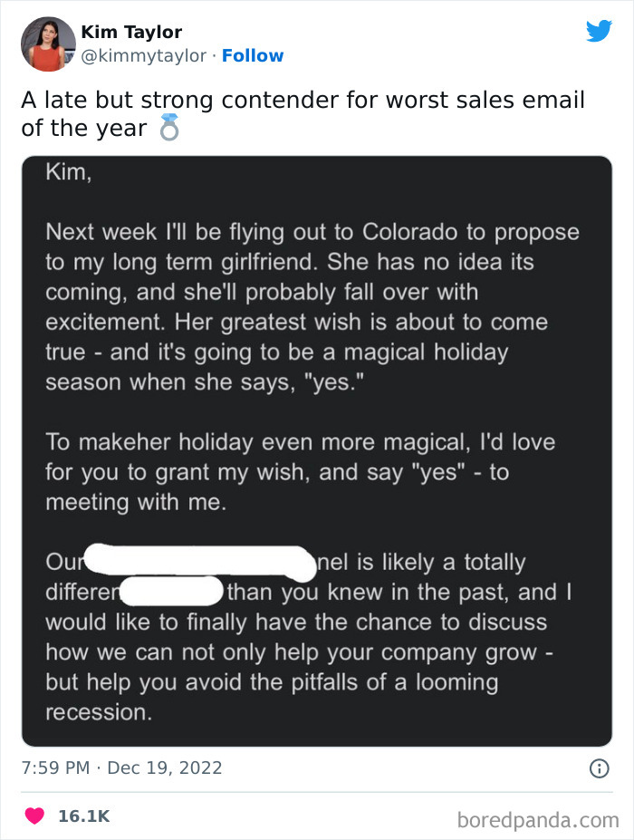Click the 'worst sales email' tweet text
Image resolution: width=634 pixels, height=840 pixels.
[303, 100]
